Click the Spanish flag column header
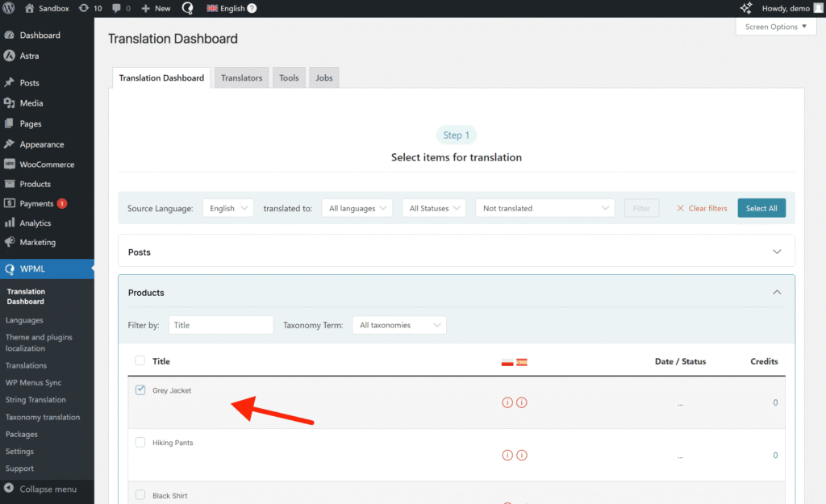The height and width of the screenshot is (504, 826). point(522,362)
